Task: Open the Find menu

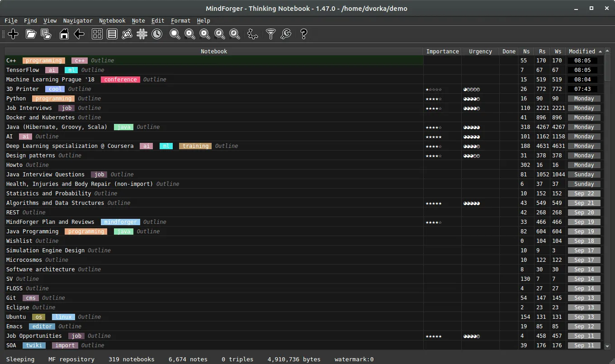Action: (30, 20)
